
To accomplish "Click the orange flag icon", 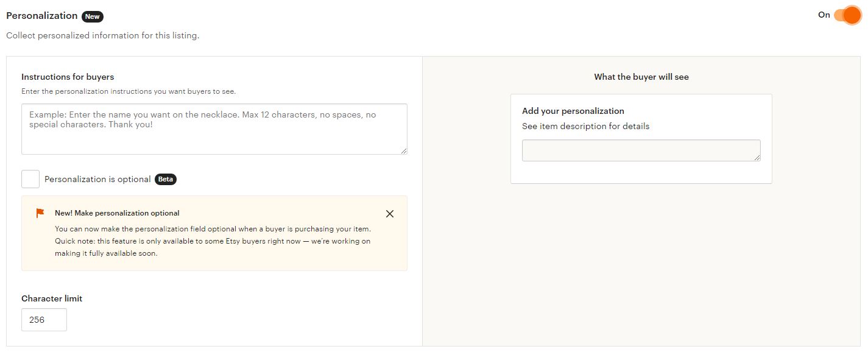I will 40,213.
